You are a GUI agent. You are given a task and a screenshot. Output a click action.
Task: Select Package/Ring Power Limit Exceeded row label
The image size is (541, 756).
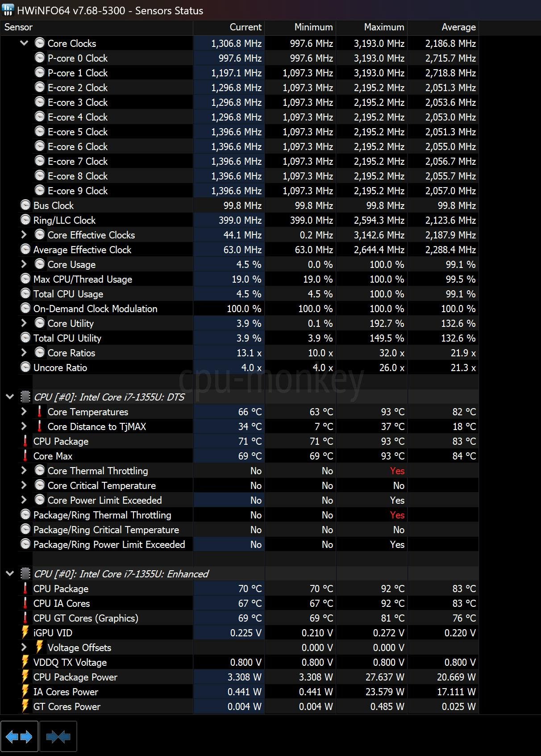point(109,544)
